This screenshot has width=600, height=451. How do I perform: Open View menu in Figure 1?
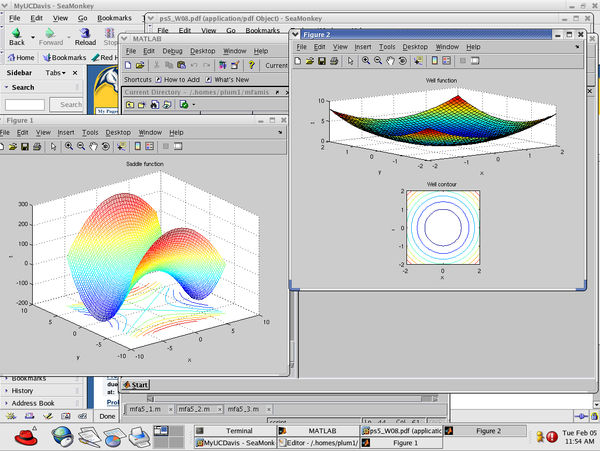click(43, 132)
